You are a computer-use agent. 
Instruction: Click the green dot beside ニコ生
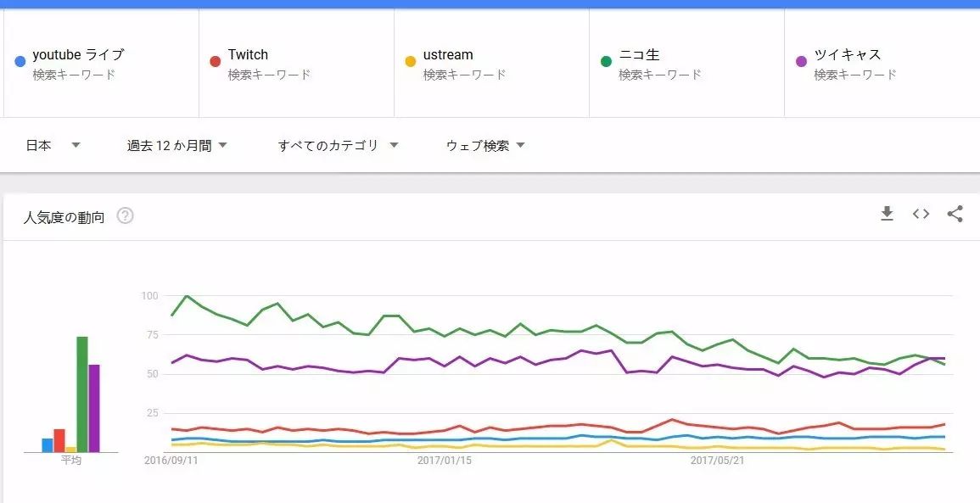(606, 61)
